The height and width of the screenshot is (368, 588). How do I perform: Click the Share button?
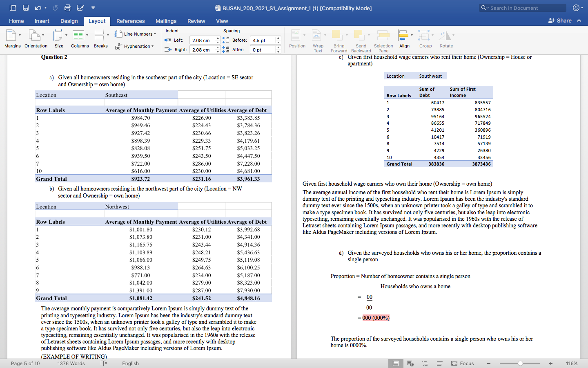560,20
